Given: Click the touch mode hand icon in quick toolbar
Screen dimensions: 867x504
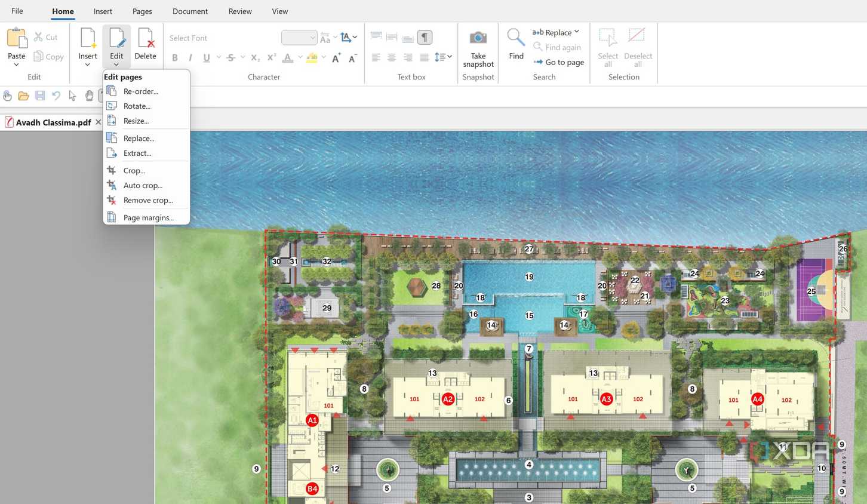Looking at the screenshot, I should (7, 96).
